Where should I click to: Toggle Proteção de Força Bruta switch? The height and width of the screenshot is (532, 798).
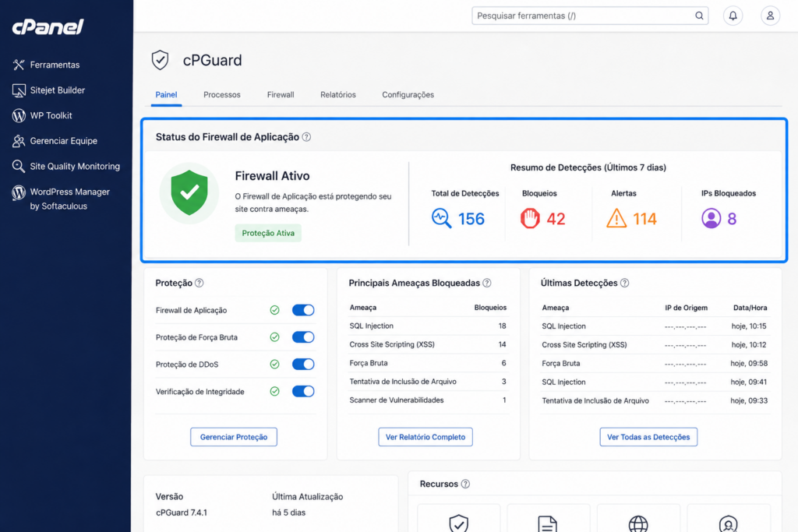pyautogui.click(x=303, y=337)
